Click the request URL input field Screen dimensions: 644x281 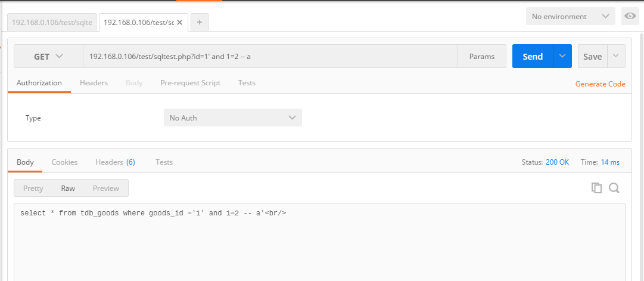coord(270,56)
